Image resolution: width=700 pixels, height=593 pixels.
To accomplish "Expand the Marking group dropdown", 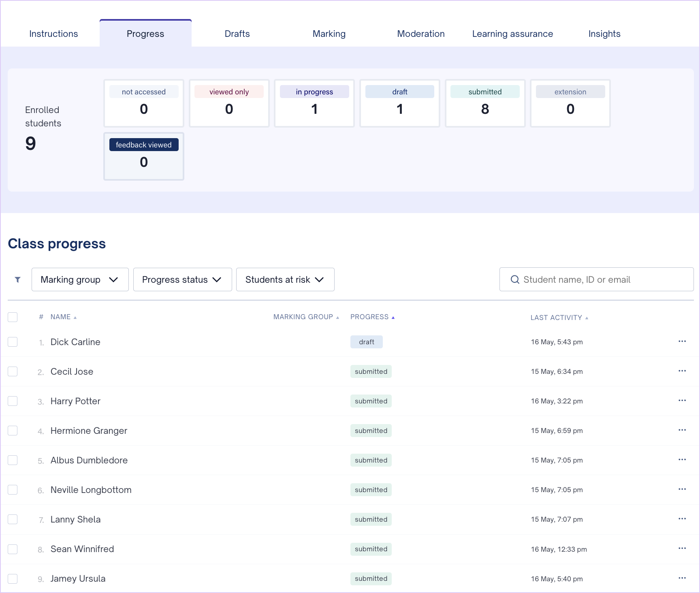I will click(80, 279).
